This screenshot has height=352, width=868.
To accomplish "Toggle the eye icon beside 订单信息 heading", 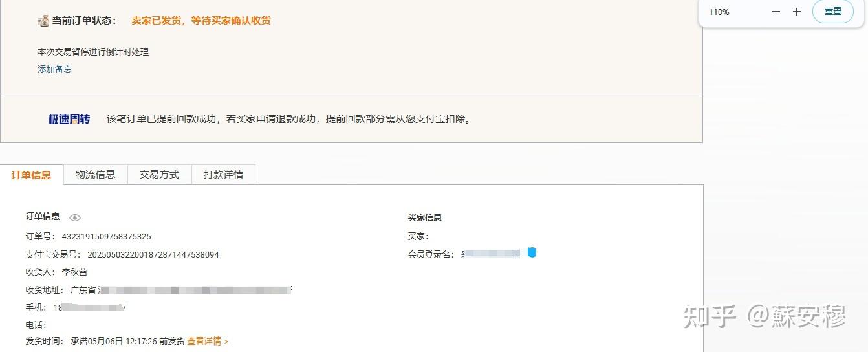I will 75,218.
